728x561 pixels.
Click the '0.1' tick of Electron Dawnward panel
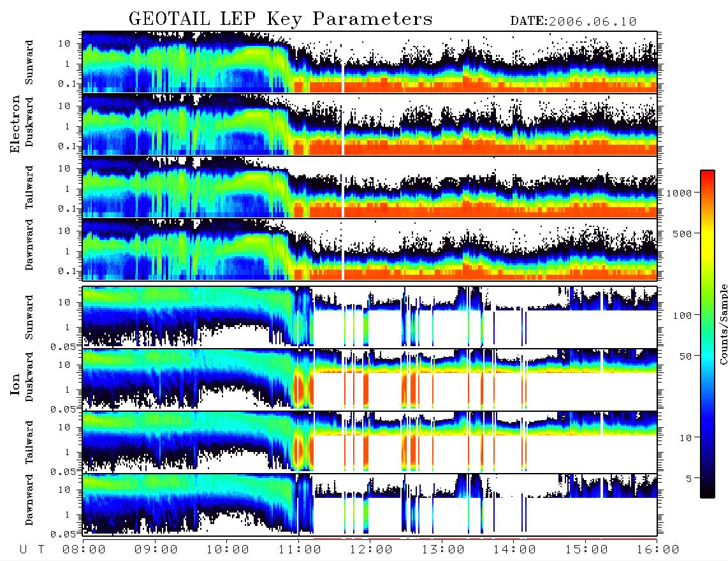tap(66, 271)
